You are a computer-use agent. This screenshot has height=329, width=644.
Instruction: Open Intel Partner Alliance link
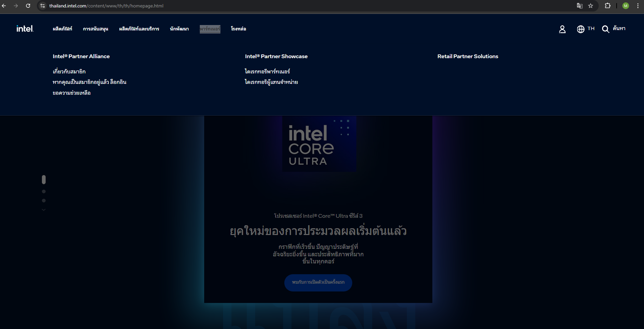[x=81, y=56]
